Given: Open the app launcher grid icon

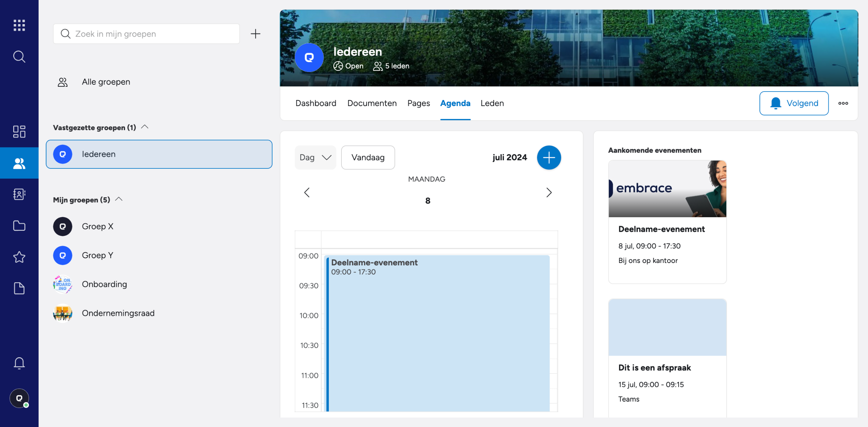Looking at the screenshot, I should (x=19, y=25).
